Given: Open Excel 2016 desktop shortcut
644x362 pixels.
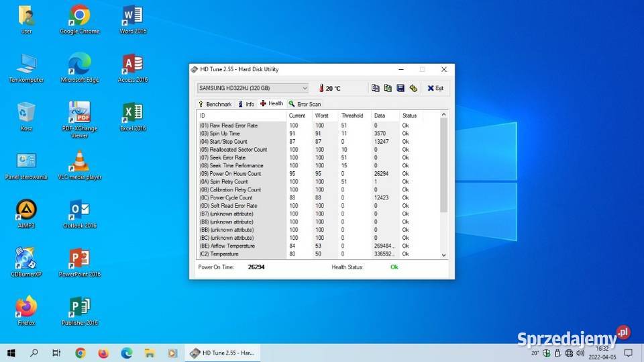Looking at the screenshot, I should tap(133, 117).
